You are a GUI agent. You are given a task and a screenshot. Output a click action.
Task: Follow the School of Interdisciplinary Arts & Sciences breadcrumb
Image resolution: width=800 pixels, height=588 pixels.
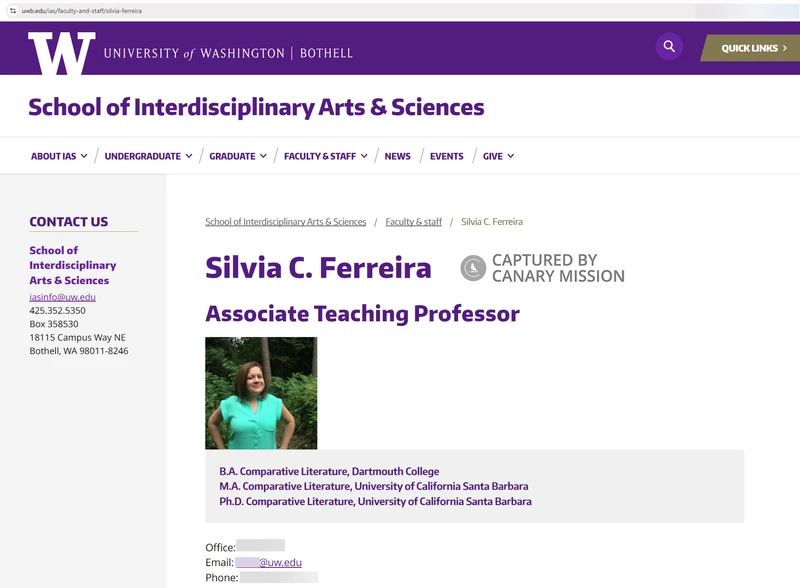click(286, 222)
